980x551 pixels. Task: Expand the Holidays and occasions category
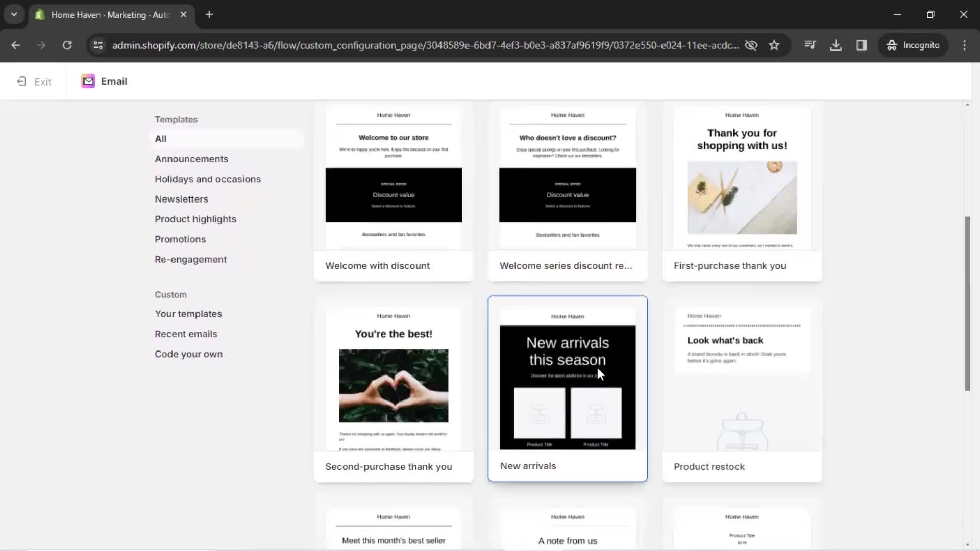tap(208, 178)
